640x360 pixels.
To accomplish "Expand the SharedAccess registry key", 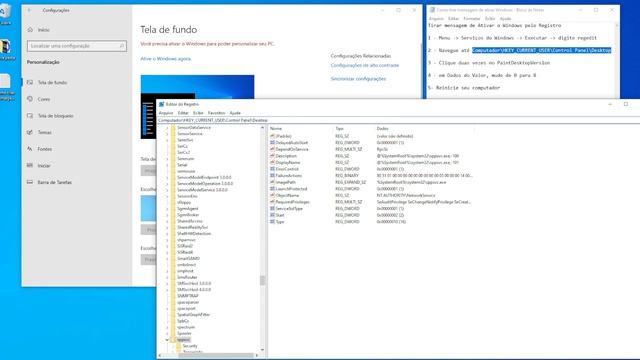I will coord(167,221).
